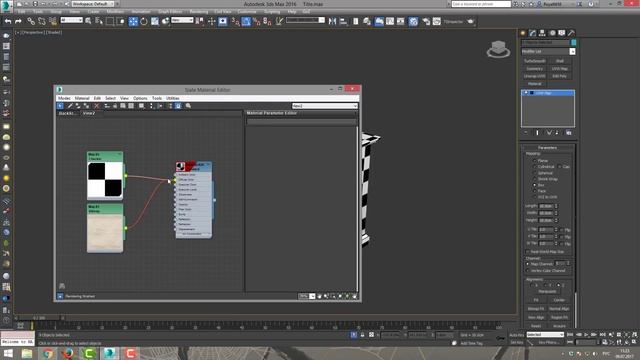This screenshot has height=360, width=640.
Task: Click the Mirror tool icon
Action: pos(333,21)
